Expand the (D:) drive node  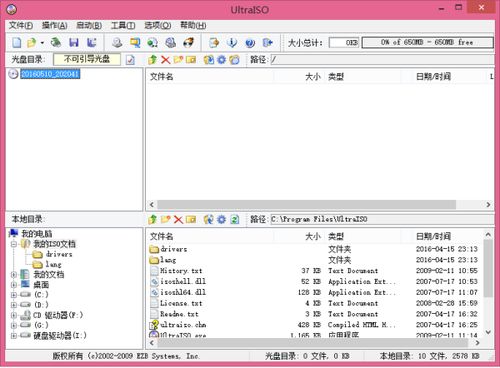[14, 305]
